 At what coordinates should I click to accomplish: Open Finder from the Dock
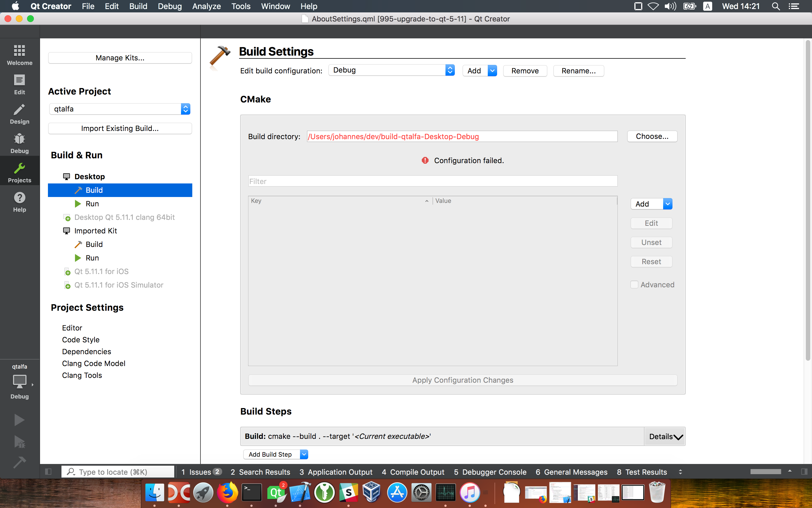point(154,493)
